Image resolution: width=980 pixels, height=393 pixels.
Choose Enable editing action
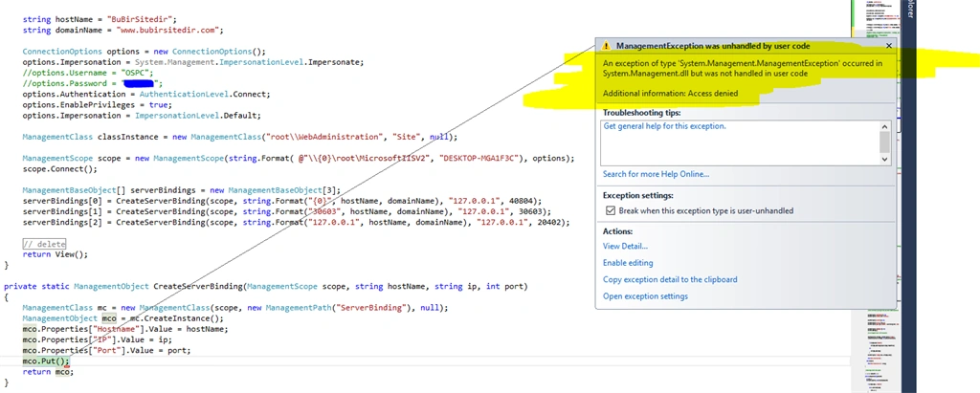click(x=628, y=263)
